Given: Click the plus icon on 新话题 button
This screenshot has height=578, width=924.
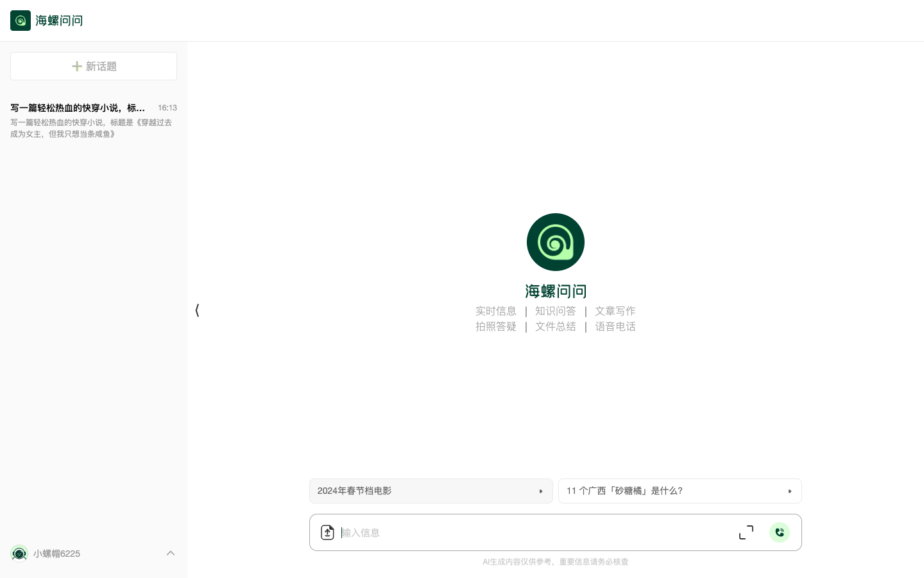Looking at the screenshot, I should [x=77, y=66].
